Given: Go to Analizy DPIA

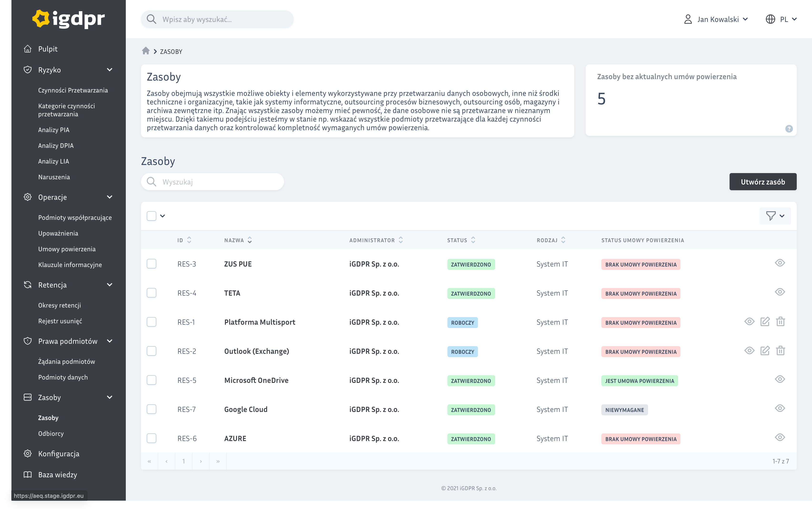Looking at the screenshot, I should point(56,145).
